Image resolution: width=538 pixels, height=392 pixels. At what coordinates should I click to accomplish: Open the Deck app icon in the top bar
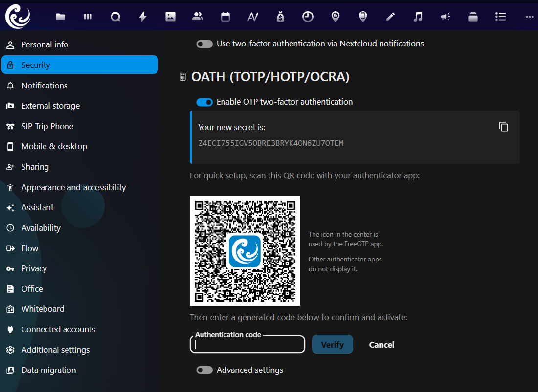click(88, 17)
